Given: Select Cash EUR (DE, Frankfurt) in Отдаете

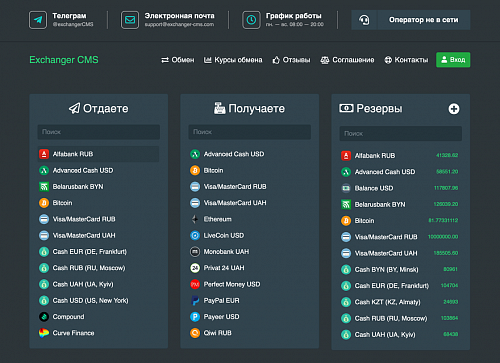Looking at the screenshot, I should pos(98,252).
